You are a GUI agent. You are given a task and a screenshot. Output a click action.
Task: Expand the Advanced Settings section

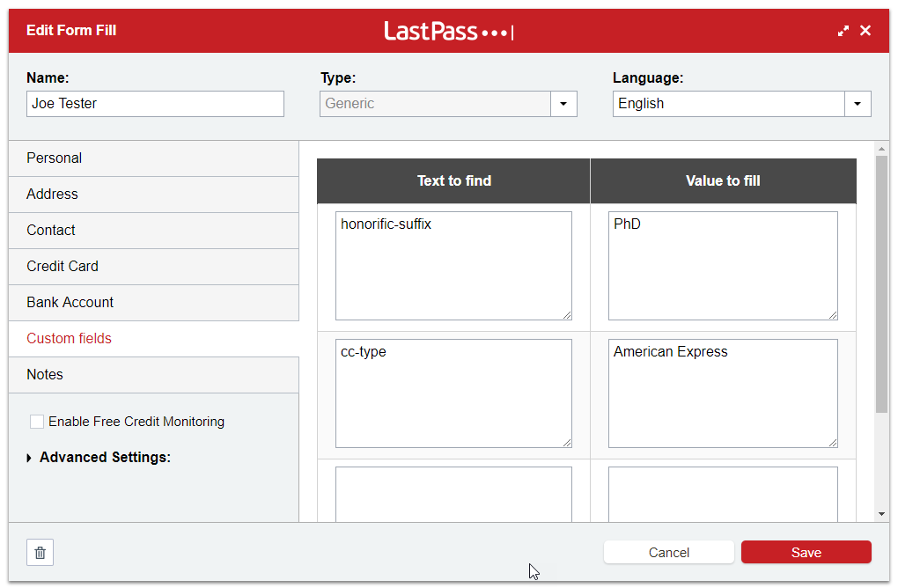coord(29,458)
